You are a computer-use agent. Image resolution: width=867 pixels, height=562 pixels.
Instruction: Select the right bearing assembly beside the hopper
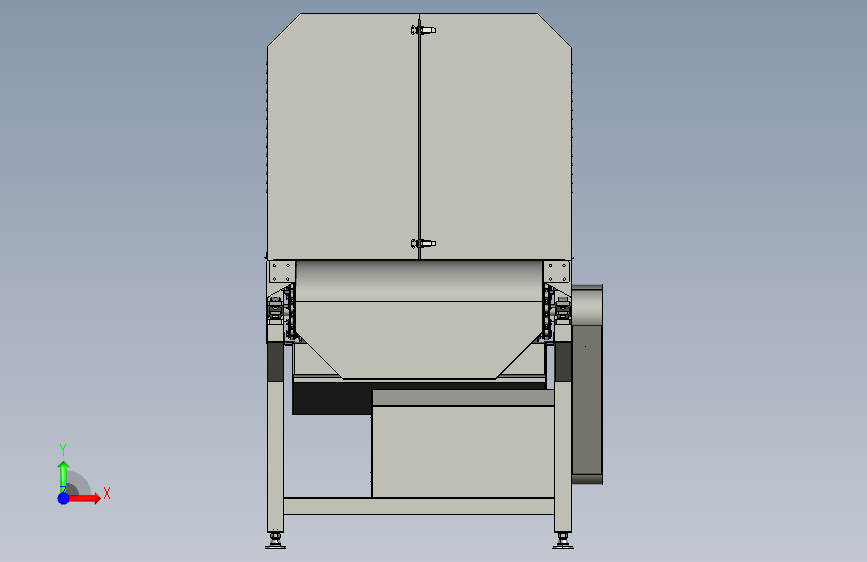tap(562, 310)
